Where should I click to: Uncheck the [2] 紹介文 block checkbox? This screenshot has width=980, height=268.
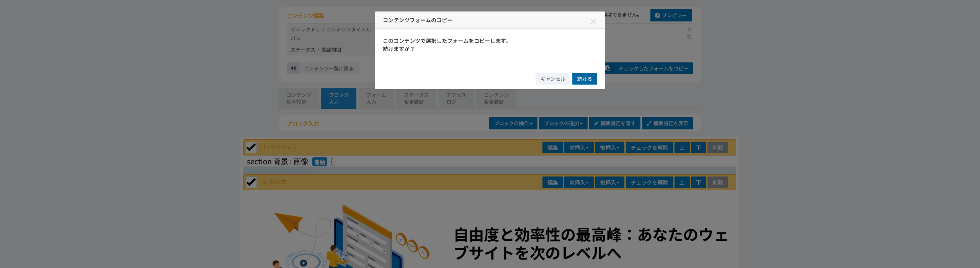coord(251,182)
